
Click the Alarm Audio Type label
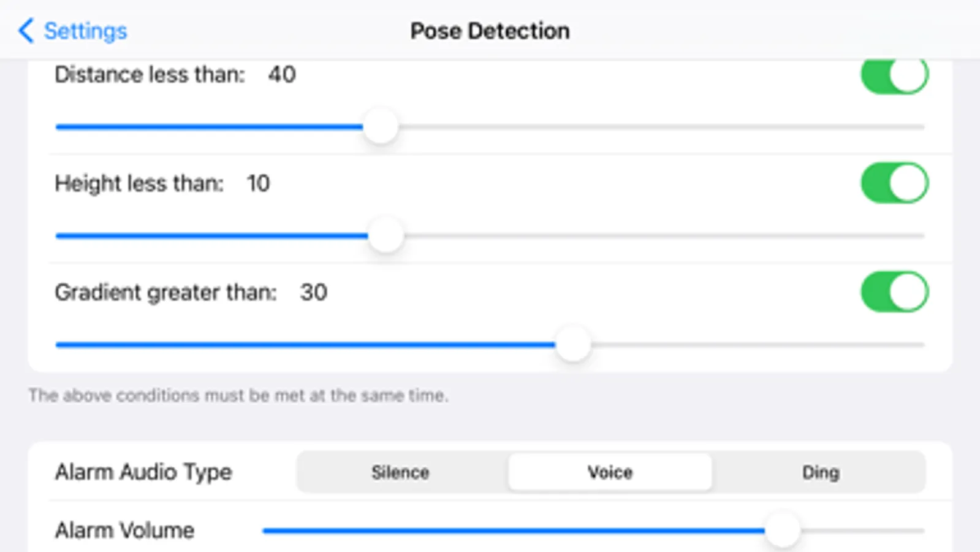[143, 472]
